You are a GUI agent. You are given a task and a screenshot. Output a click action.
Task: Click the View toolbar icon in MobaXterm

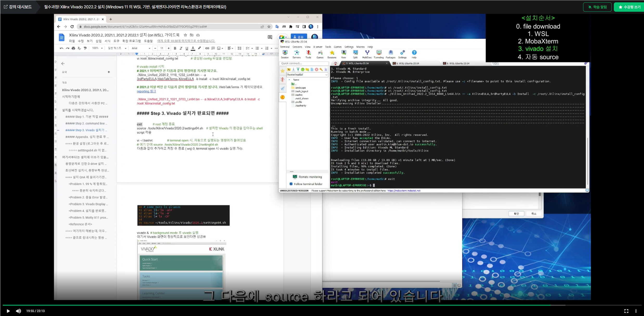(343, 54)
